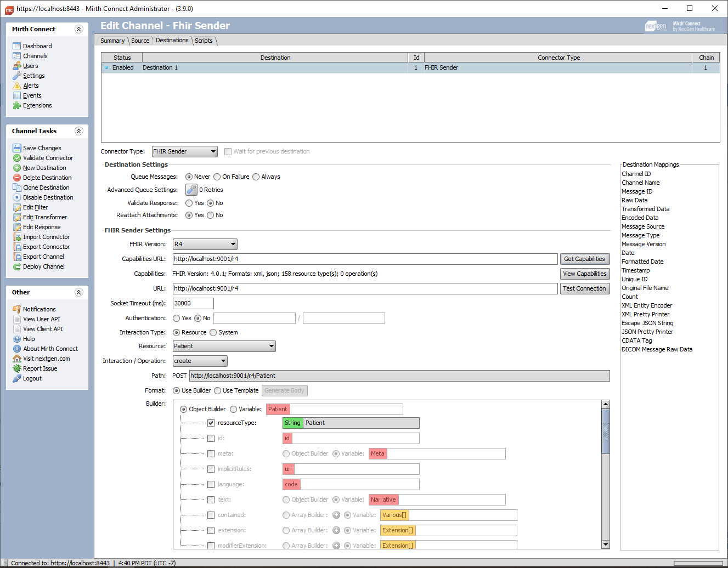Select Queue Messages On Failure radio
Viewport: 728px width, 568px height.
tap(217, 177)
